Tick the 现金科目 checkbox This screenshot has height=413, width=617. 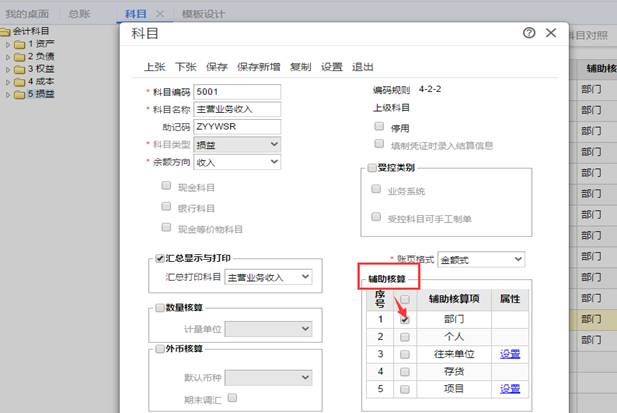166,187
